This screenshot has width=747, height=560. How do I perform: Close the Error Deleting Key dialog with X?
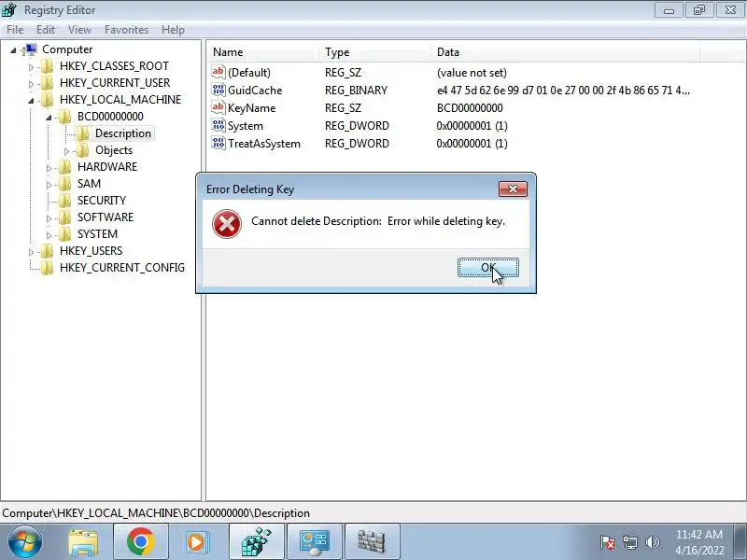coord(513,189)
